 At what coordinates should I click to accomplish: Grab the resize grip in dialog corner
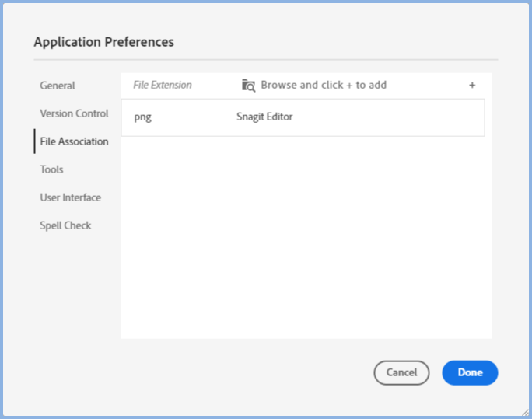click(524, 412)
